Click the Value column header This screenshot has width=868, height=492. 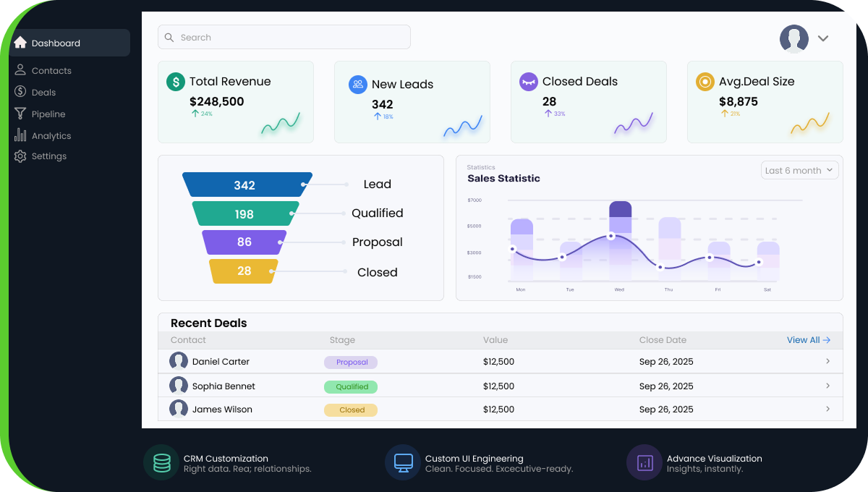tap(495, 340)
